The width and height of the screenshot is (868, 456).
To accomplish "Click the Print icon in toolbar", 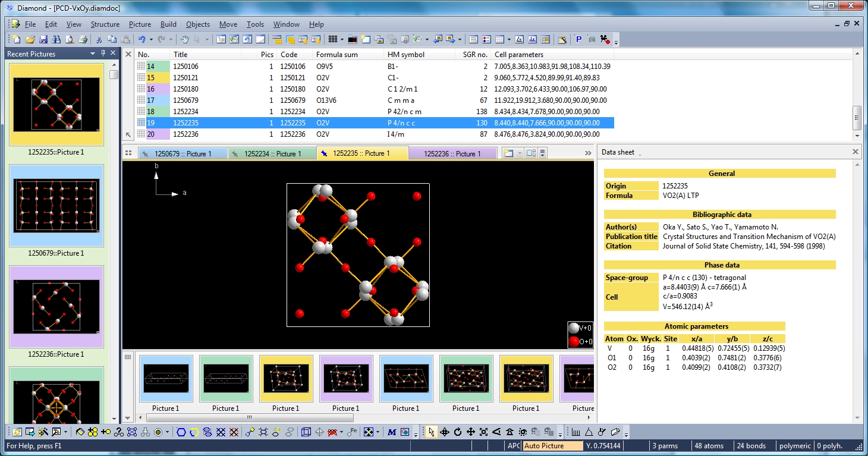I will (83, 39).
